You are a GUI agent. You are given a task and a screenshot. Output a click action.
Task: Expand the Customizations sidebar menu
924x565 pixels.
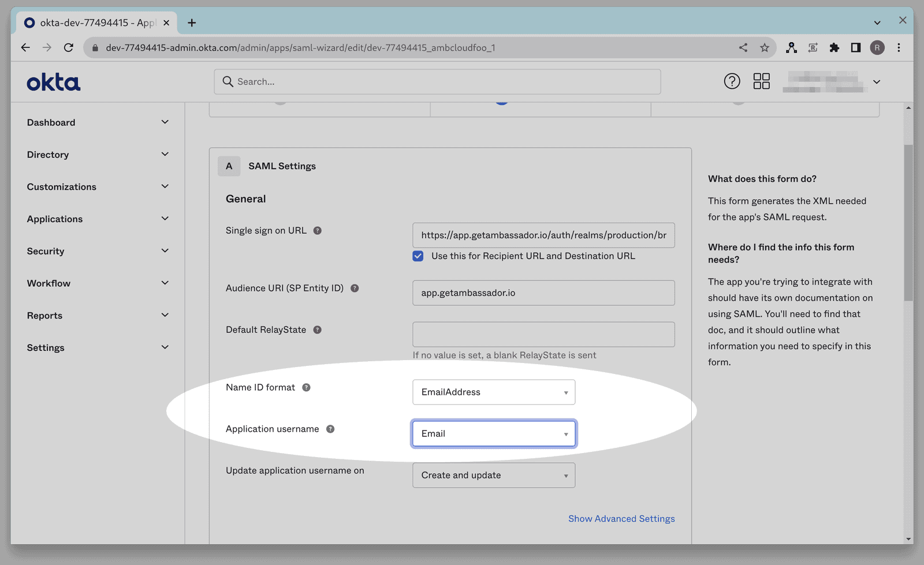tap(98, 187)
